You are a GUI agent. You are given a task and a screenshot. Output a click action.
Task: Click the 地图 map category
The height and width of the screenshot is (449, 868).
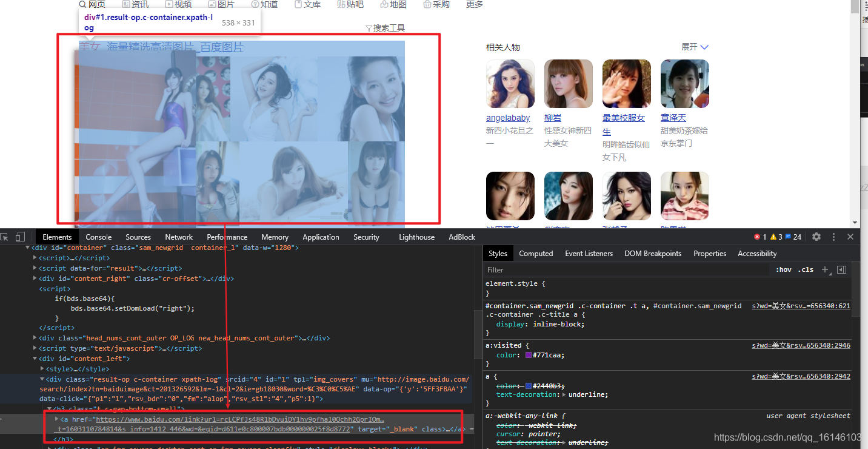coord(393,4)
